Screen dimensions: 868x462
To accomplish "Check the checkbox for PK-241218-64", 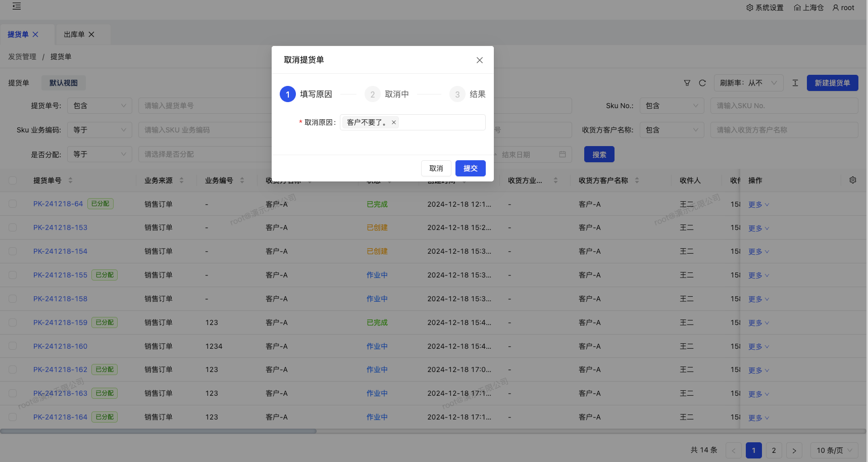I will tap(13, 204).
